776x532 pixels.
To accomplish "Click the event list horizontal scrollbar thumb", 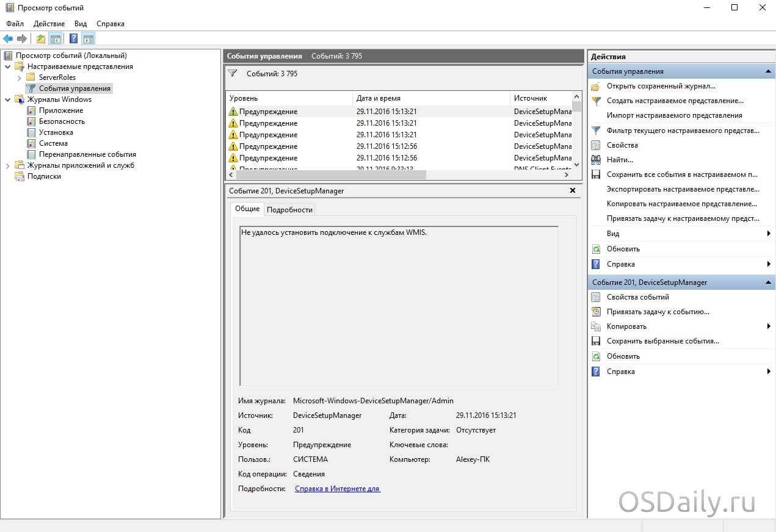I will pyautogui.click(x=331, y=174).
